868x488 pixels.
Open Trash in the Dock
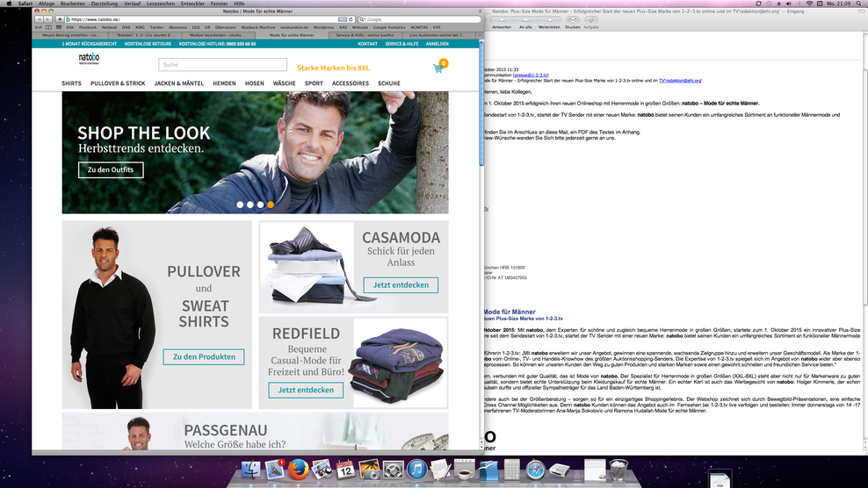click(x=618, y=470)
